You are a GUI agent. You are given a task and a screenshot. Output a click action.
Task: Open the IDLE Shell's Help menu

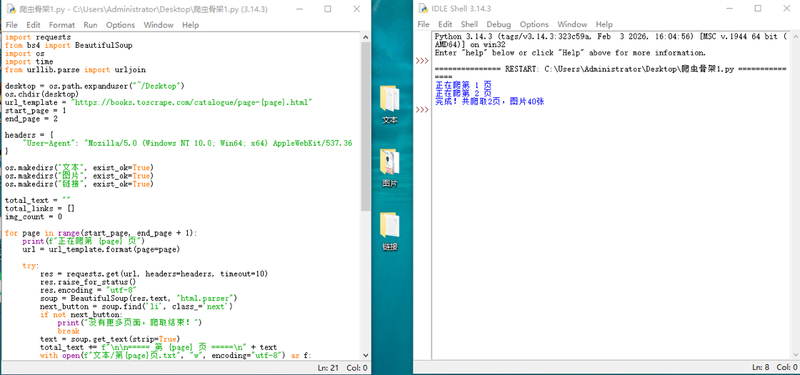pyautogui.click(x=604, y=24)
